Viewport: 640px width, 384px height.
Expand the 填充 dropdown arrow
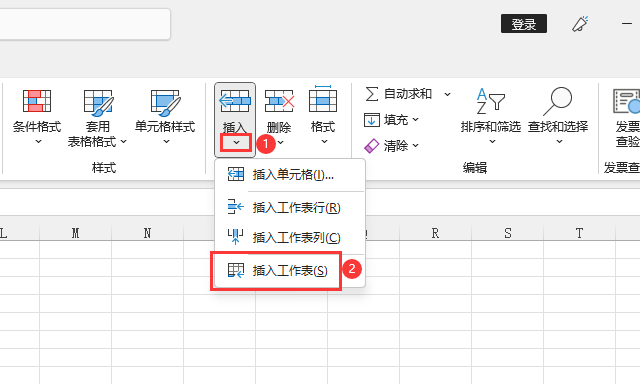(x=416, y=120)
